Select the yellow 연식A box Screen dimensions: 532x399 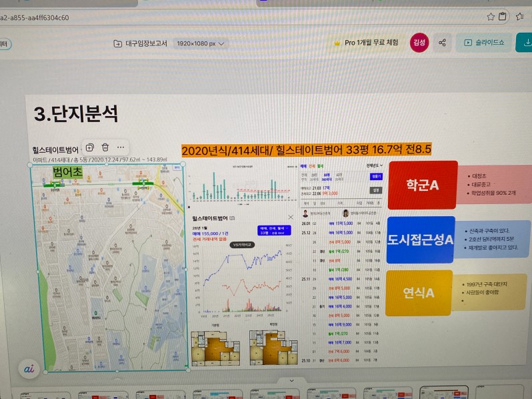click(x=419, y=292)
